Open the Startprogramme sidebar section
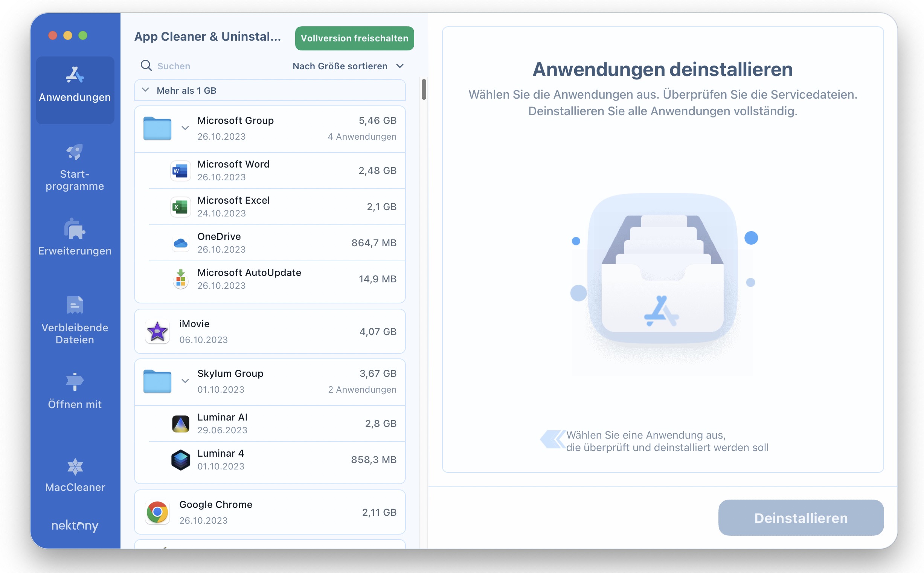The image size is (924, 573). click(x=75, y=168)
